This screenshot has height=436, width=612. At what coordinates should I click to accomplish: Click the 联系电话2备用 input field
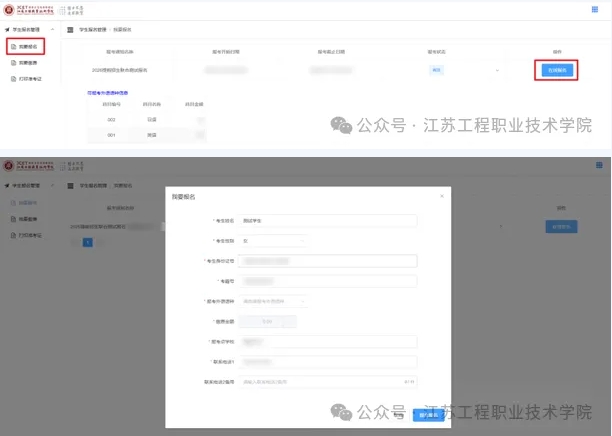point(327,382)
